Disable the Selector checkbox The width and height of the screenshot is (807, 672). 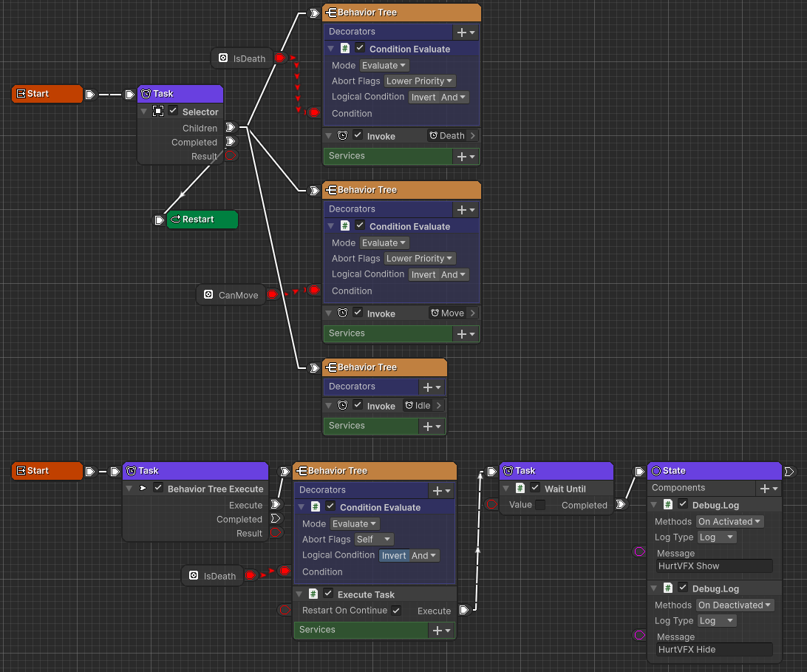pyautogui.click(x=173, y=111)
